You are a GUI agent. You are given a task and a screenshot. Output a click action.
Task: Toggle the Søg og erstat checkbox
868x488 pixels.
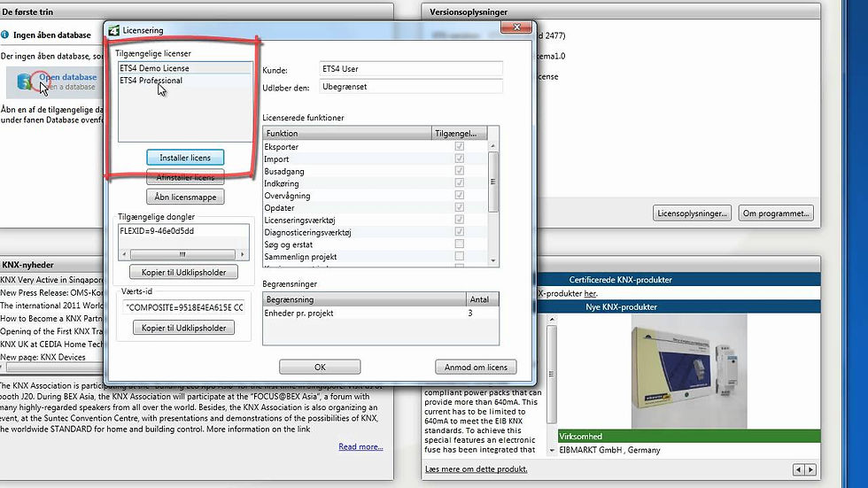(459, 244)
